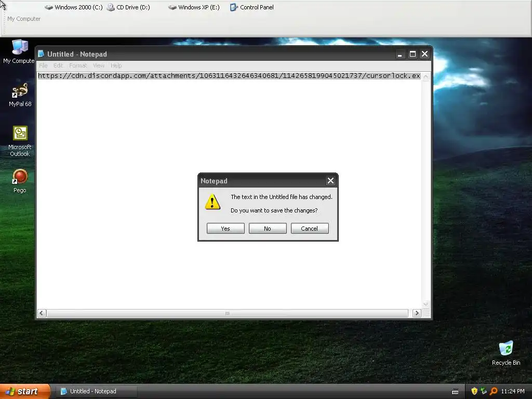Open the Format menu in Notepad

[x=78, y=65]
